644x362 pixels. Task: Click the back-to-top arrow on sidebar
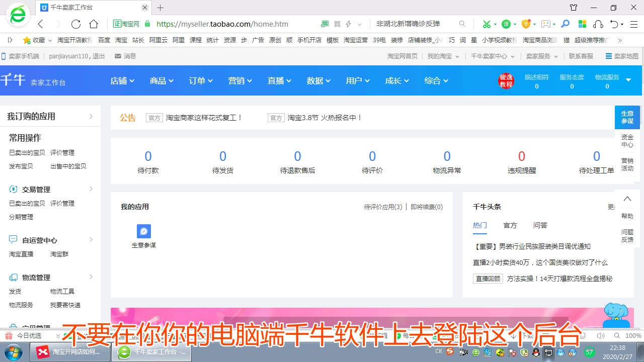(x=627, y=199)
